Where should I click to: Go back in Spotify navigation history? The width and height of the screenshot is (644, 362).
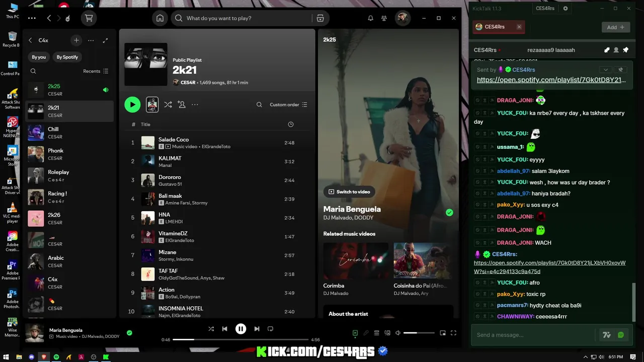point(49,18)
